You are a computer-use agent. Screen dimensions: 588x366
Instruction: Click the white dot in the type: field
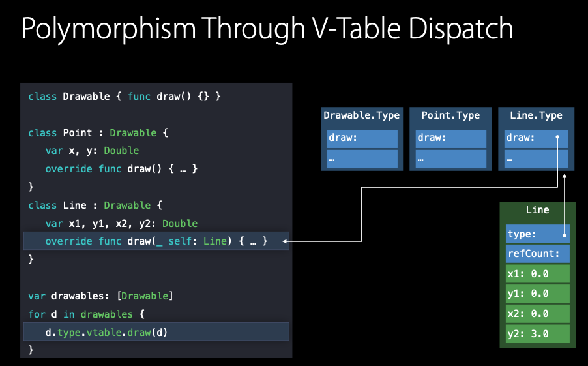(565, 234)
